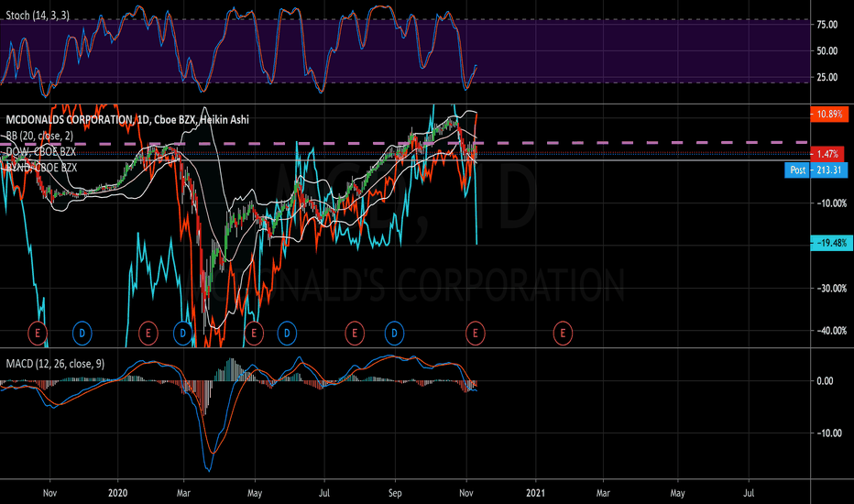The width and height of the screenshot is (854, 504).
Task: Click the 0.00 MACD axis value
Action: 826,381
